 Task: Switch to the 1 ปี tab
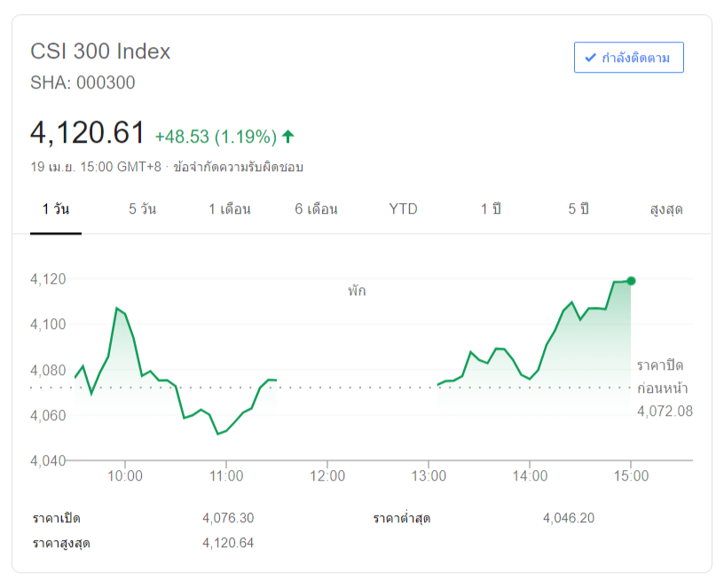491,209
